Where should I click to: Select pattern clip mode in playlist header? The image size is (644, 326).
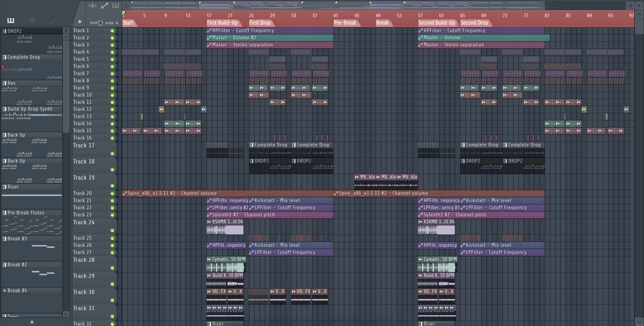click(116, 6)
